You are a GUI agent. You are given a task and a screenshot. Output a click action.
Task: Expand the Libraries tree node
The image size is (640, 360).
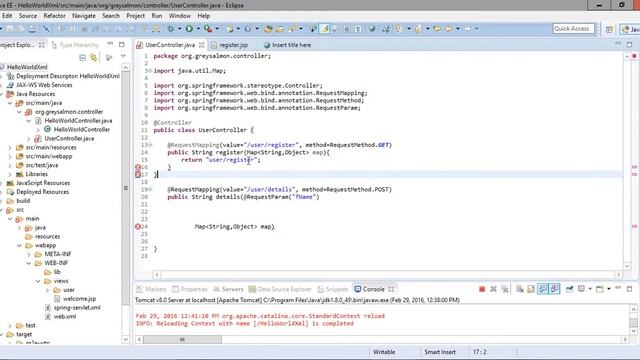pyautogui.click(x=10, y=174)
